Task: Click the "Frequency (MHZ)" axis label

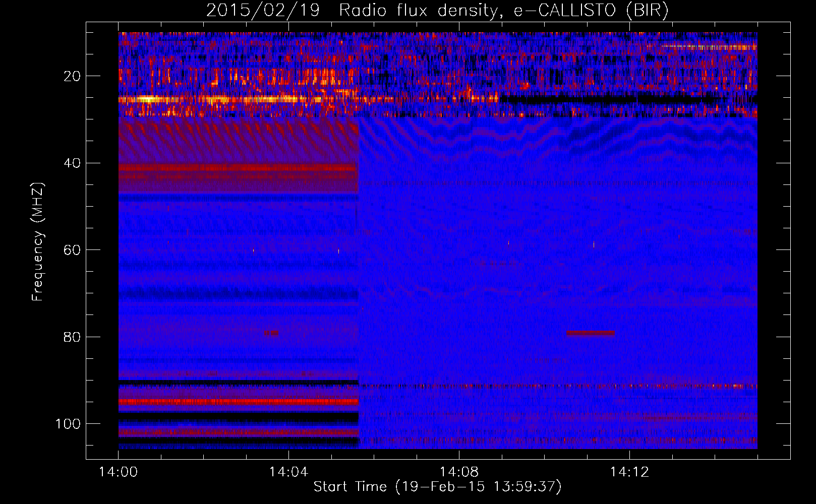Action: (38, 241)
